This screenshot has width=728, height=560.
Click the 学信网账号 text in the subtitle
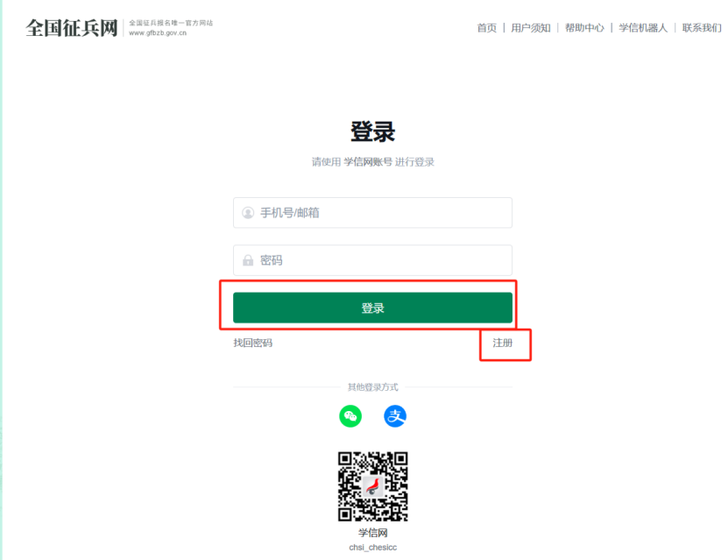[368, 161]
